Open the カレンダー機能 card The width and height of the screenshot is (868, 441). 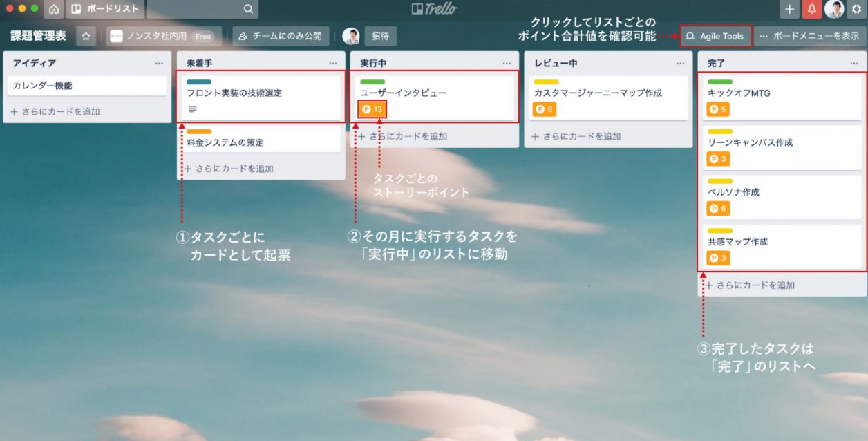tap(87, 86)
